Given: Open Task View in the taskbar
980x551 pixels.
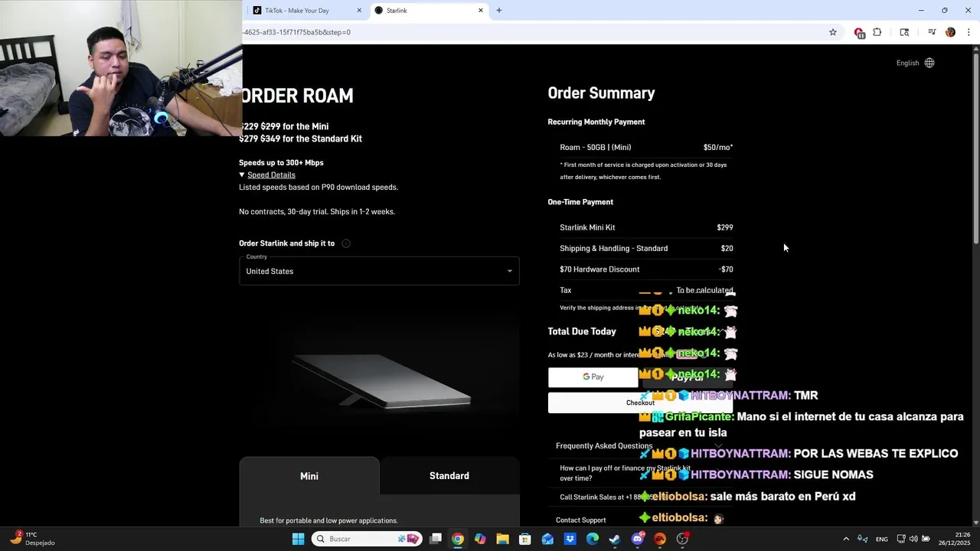Looking at the screenshot, I should click(436, 539).
